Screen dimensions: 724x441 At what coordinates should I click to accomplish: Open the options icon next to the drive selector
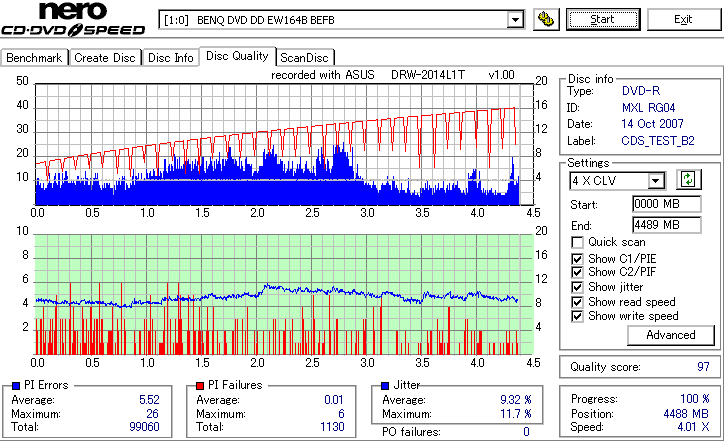coord(546,19)
